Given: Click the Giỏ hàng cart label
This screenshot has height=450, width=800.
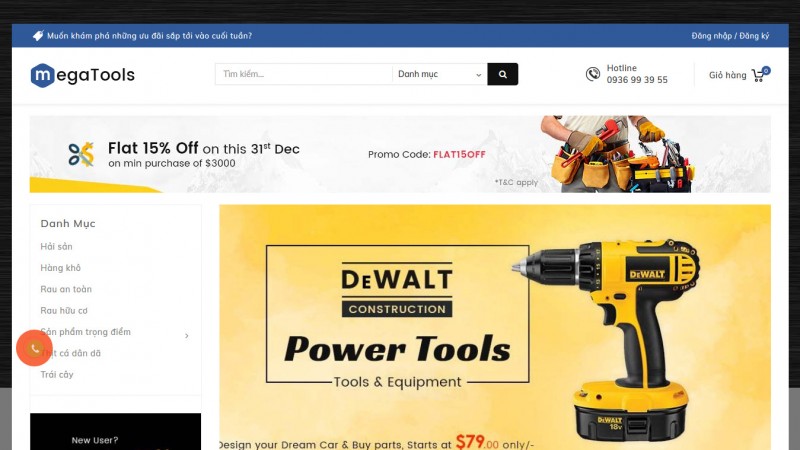Looking at the screenshot, I should pyautogui.click(x=728, y=75).
